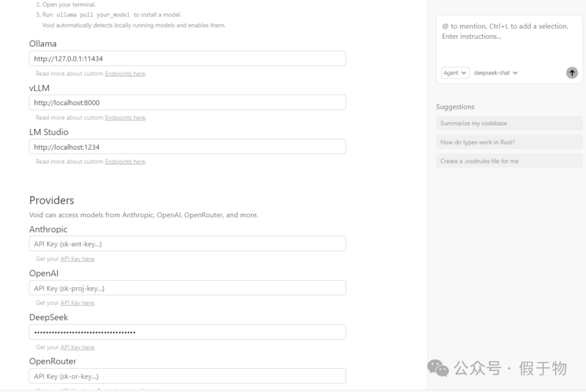Click the 'Suggestions' heading

pyautogui.click(x=455, y=107)
